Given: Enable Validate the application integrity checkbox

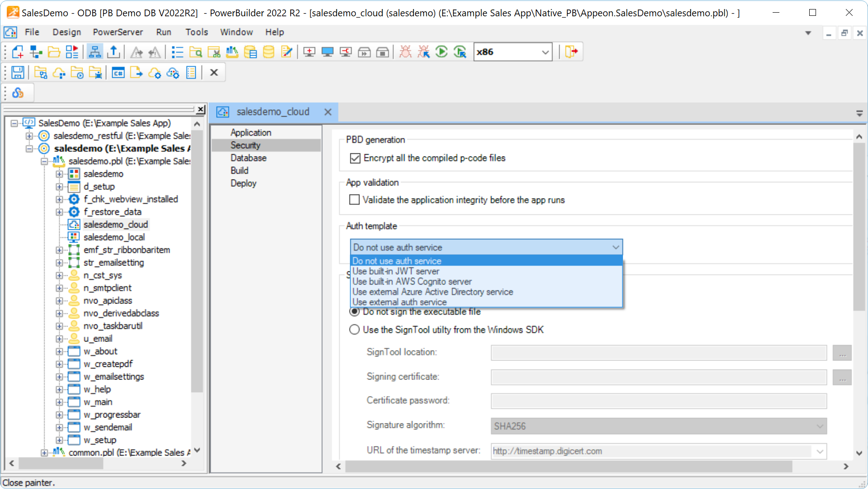Looking at the screenshot, I should click(354, 200).
